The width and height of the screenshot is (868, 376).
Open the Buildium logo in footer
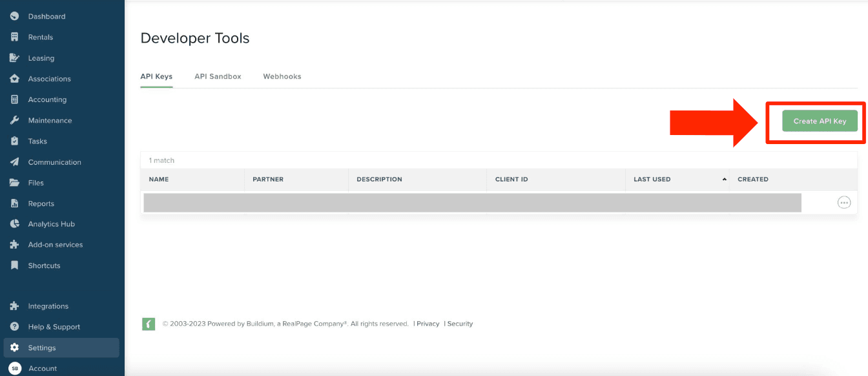coord(149,324)
